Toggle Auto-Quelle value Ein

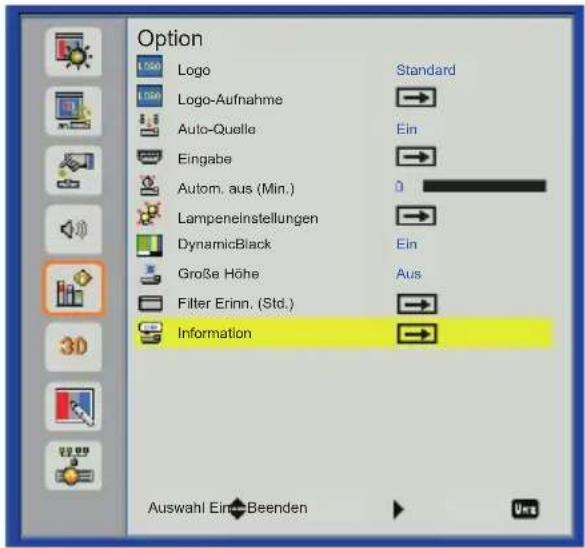point(406,129)
